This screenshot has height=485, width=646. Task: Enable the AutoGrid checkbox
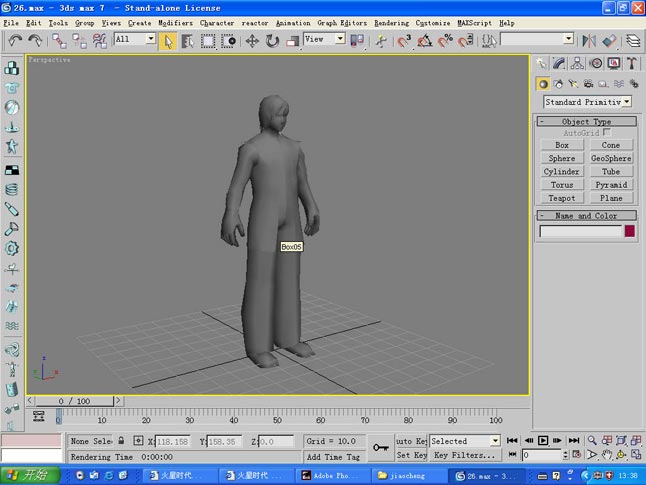tap(607, 132)
